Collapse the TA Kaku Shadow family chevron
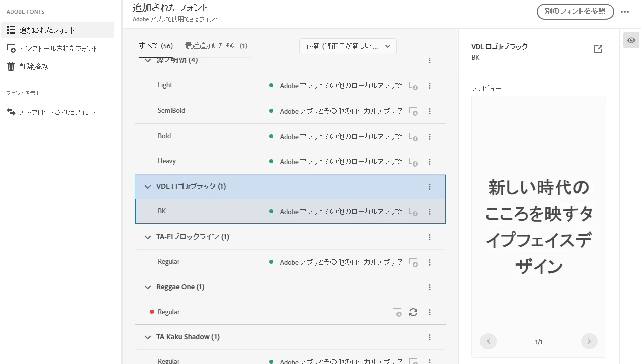 (x=148, y=337)
